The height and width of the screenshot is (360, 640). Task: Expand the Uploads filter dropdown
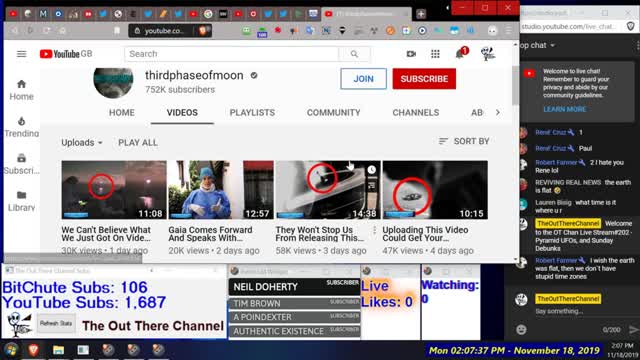coord(82,142)
